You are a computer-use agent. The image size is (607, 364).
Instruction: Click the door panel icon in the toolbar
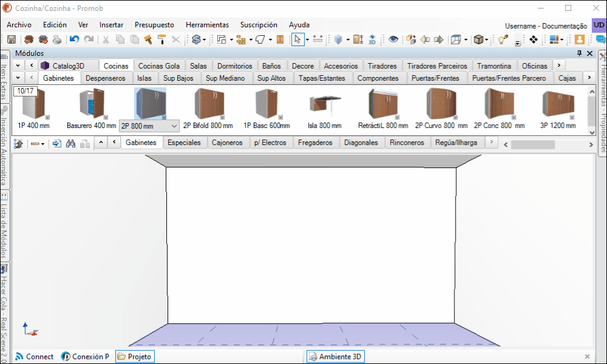pyautogui.click(x=280, y=39)
